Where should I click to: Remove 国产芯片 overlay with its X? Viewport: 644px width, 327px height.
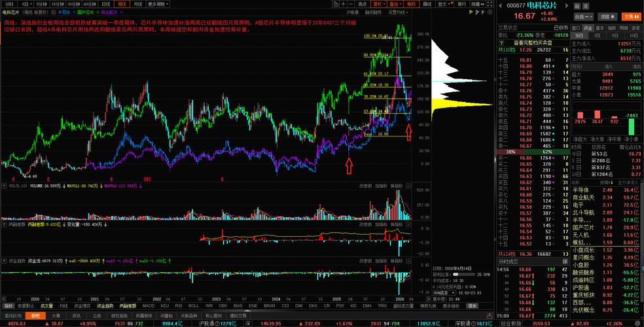tap(98, 12)
